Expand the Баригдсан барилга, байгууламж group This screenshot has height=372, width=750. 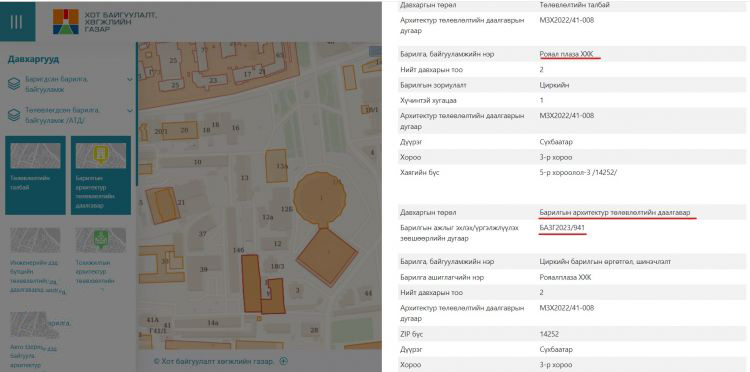point(130,79)
